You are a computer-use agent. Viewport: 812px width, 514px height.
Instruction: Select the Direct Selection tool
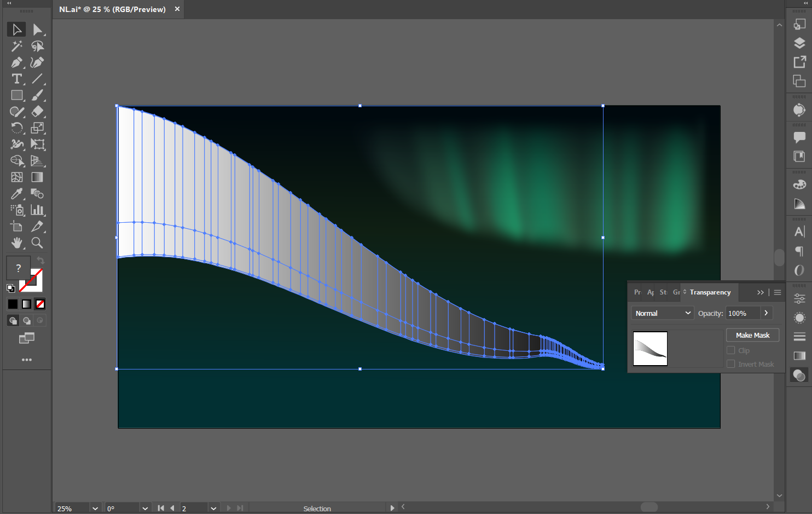(37, 30)
